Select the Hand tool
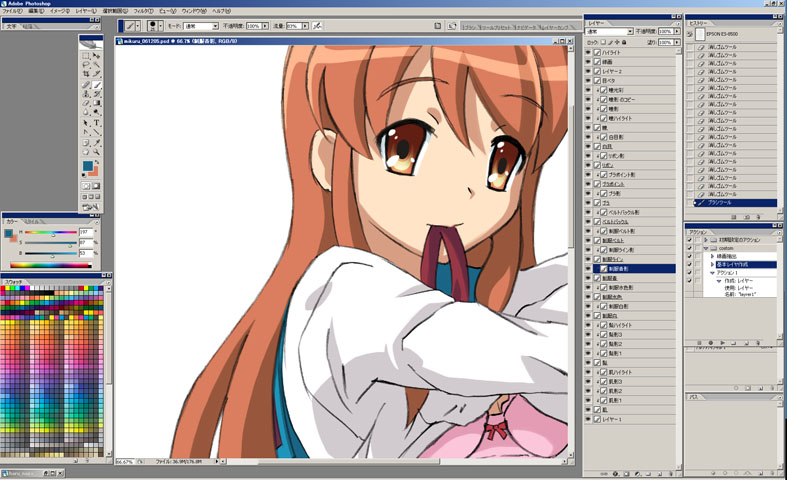The image size is (787, 480). click(86, 152)
